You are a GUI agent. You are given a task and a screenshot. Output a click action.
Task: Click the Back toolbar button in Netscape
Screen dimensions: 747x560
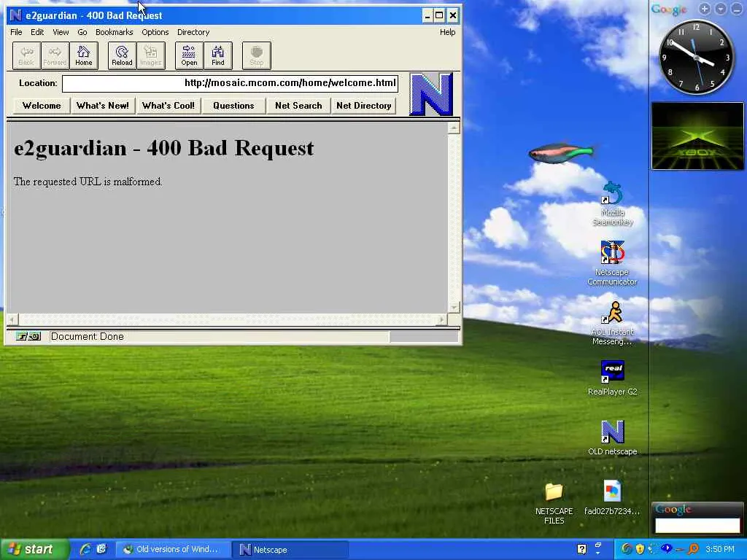pos(26,55)
